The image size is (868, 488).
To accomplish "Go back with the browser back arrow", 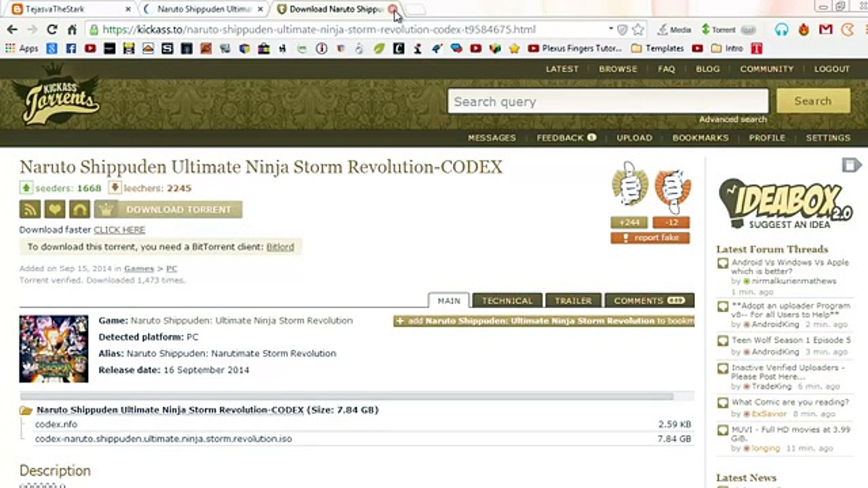I will pos(12,30).
